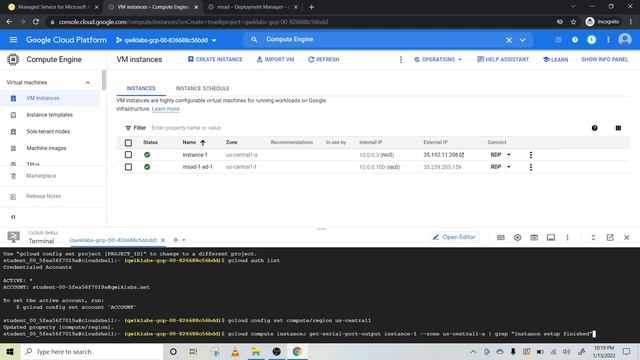The height and width of the screenshot is (360, 640).
Task: Open the Google Cloud navigation hamburger menu
Action: point(13,40)
